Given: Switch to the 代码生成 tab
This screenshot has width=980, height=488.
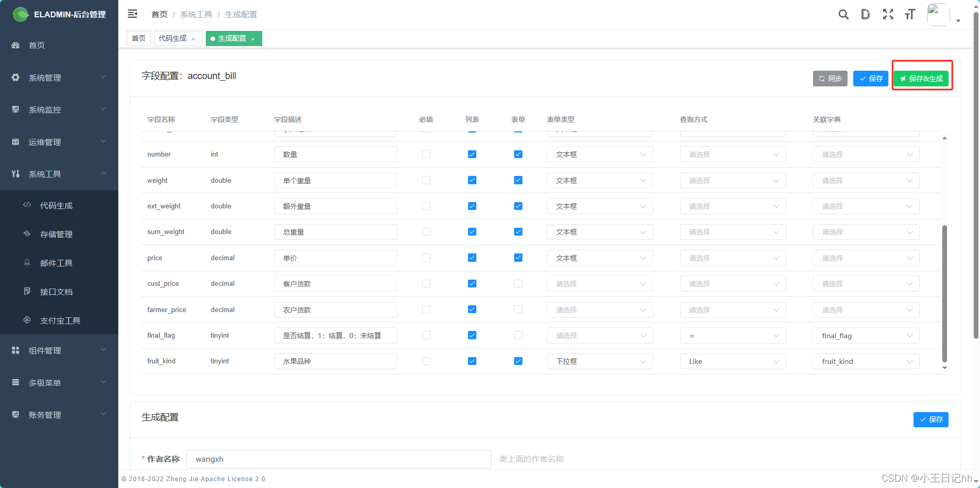Looking at the screenshot, I should pyautogui.click(x=178, y=39).
